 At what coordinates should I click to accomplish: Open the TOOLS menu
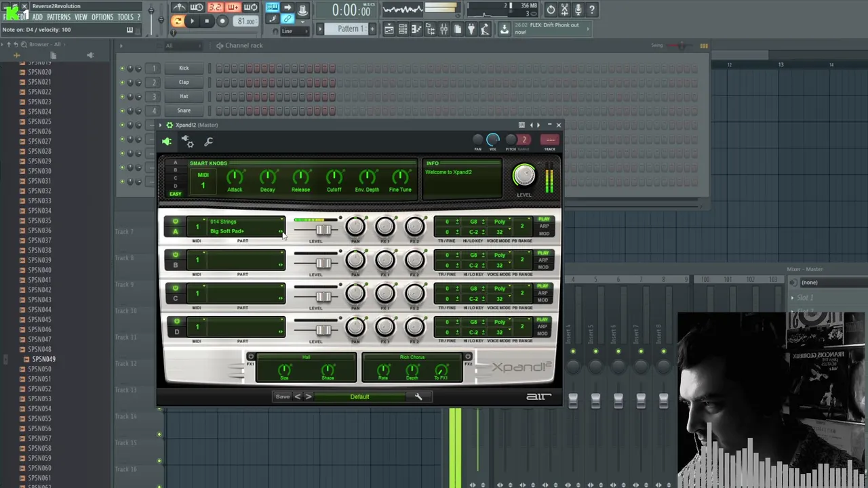click(x=125, y=17)
